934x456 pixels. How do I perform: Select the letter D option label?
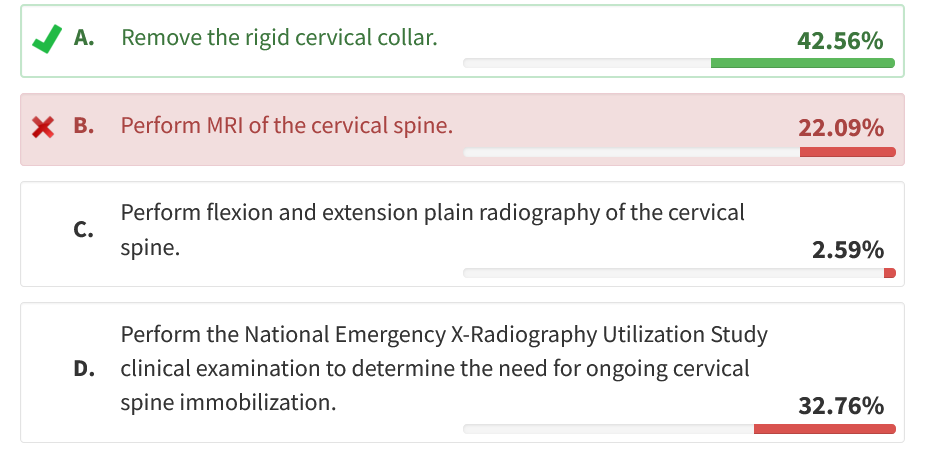click(x=84, y=369)
